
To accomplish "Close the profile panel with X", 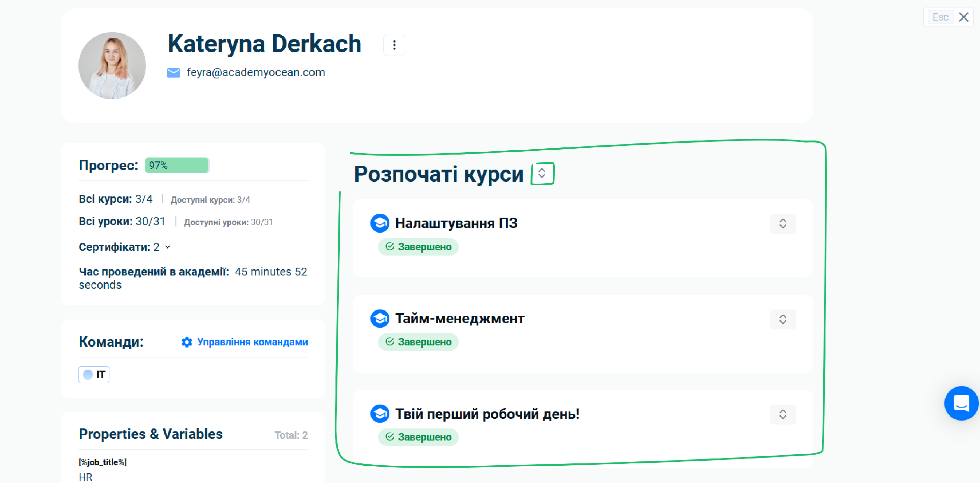I will pos(963,17).
